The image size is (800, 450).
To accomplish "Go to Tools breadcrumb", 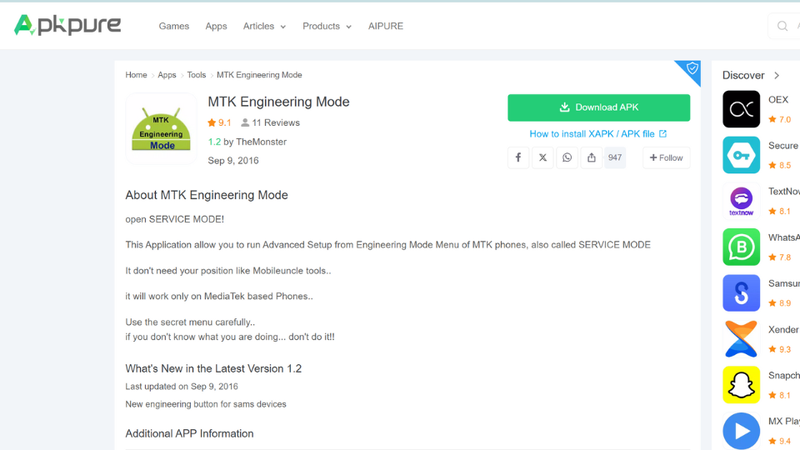I will 196,75.
